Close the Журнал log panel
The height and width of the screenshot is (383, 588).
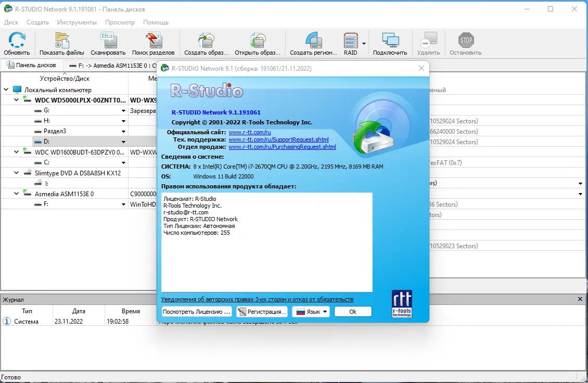tap(580, 299)
